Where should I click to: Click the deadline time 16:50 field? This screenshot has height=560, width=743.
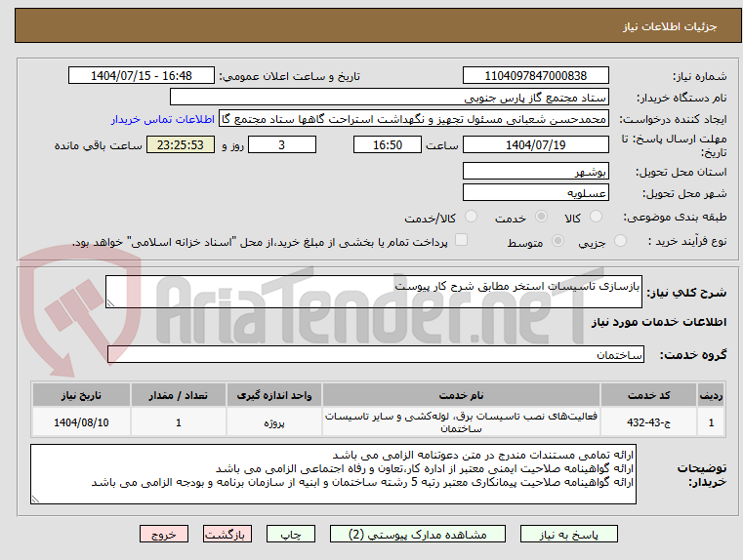[388, 144]
